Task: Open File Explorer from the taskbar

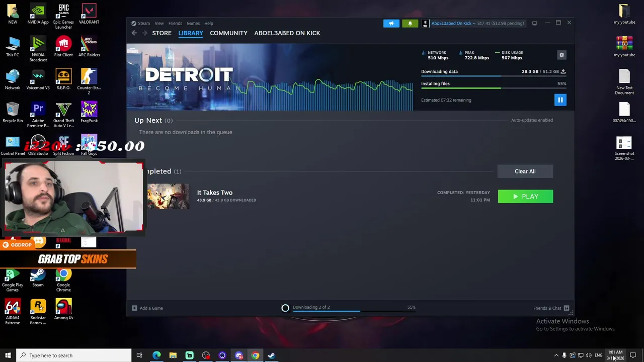Action: point(173,355)
